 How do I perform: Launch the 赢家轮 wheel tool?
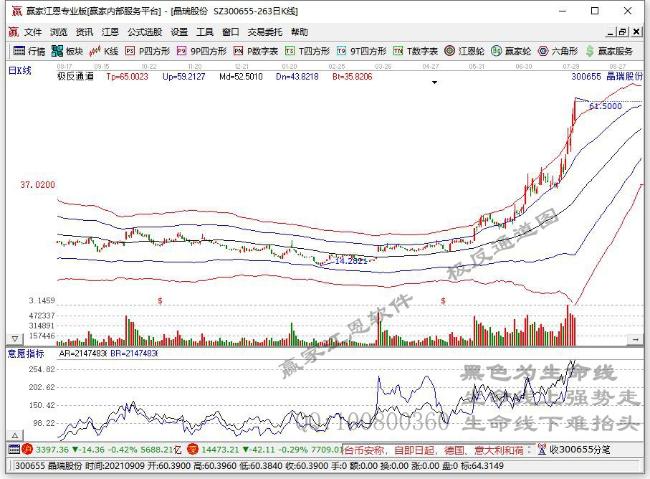511,50
